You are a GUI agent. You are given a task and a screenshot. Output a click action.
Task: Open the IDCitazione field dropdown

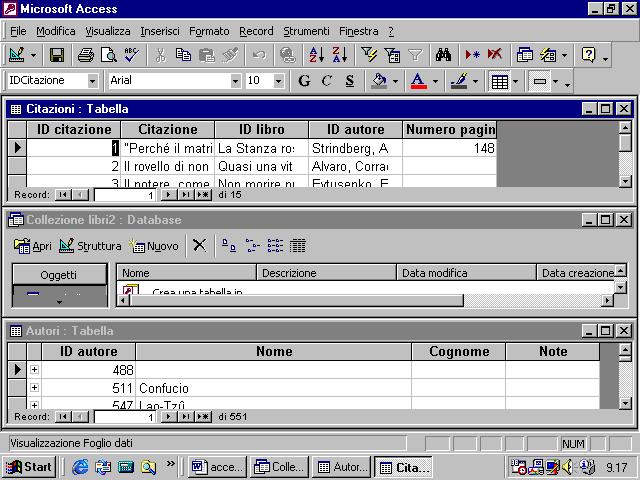click(x=93, y=81)
